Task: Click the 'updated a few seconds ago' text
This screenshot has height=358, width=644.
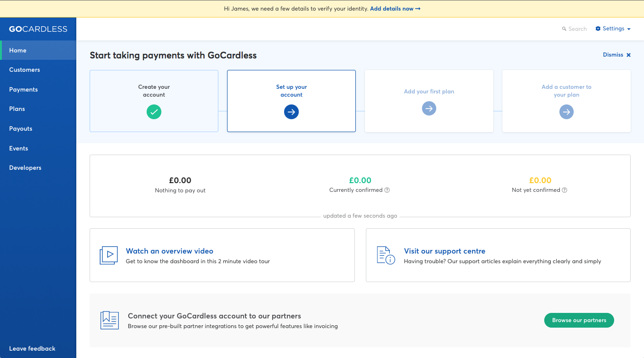Action: (x=360, y=216)
